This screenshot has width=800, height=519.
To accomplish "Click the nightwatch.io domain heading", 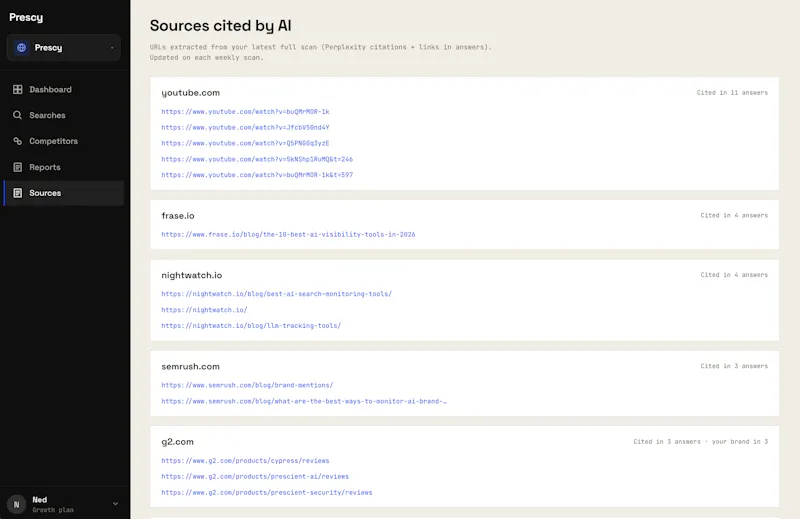I will tap(192, 275).
